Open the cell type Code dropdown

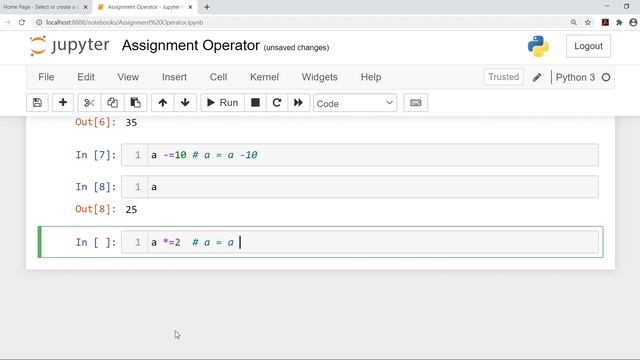tap(355, 103)
